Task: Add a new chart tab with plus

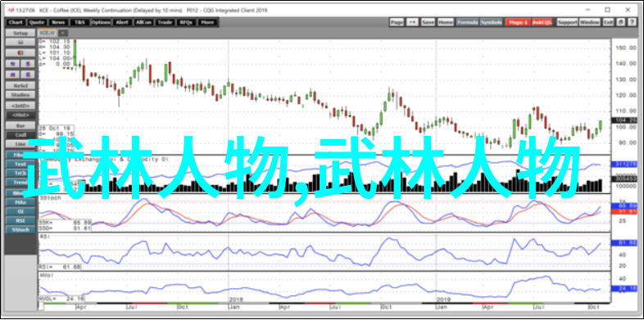Action: coord(62,33)
